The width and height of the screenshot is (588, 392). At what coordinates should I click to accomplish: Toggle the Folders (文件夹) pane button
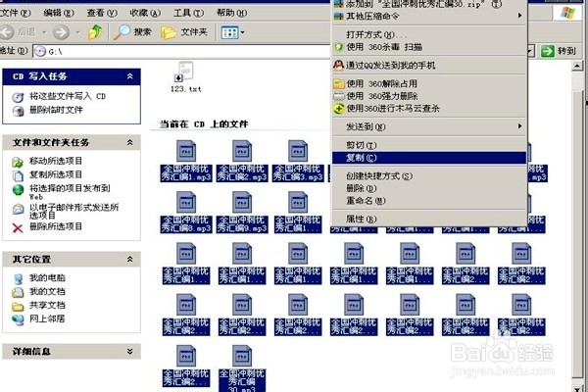(x=184, y=32)
